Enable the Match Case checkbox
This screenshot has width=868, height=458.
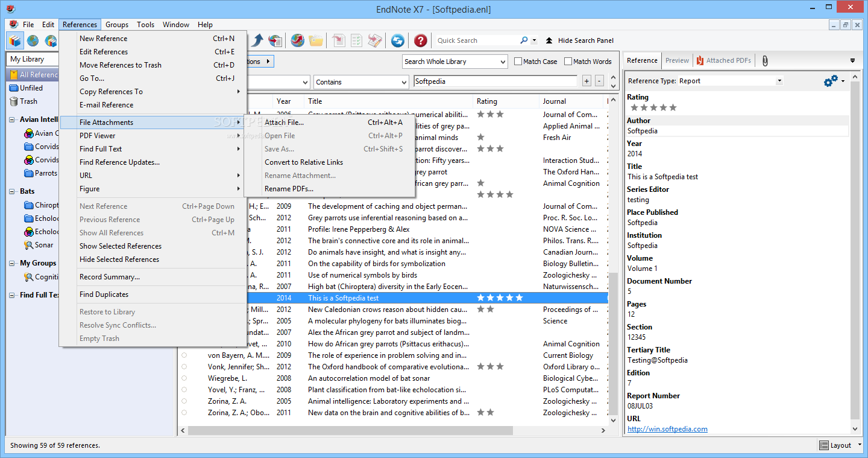click(x=518, y=62)
